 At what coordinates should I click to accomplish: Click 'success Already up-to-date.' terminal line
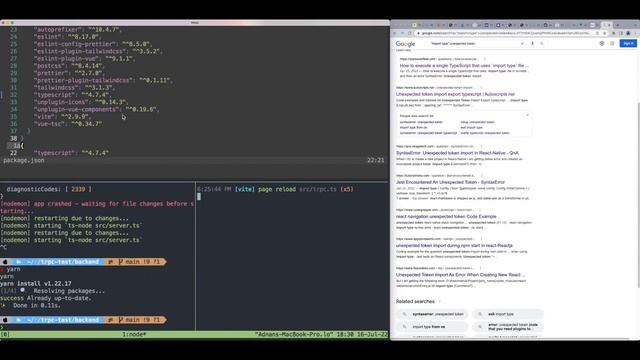46,298
